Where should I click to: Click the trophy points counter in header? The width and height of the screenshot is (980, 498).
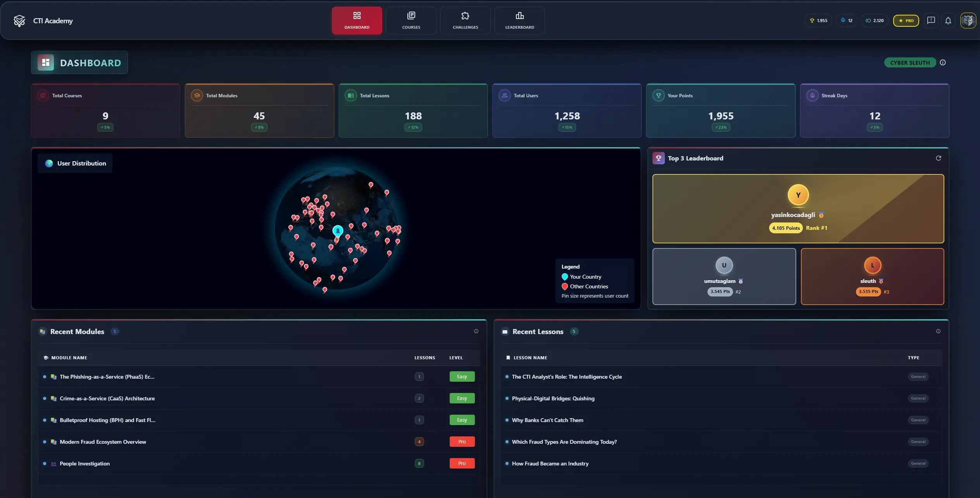(x=818, y=21)
